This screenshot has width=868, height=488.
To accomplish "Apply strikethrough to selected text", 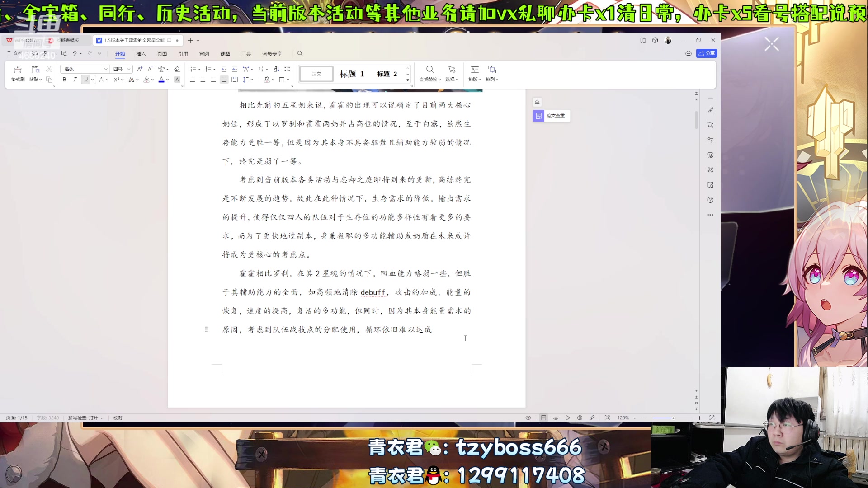I will (101, 79).
